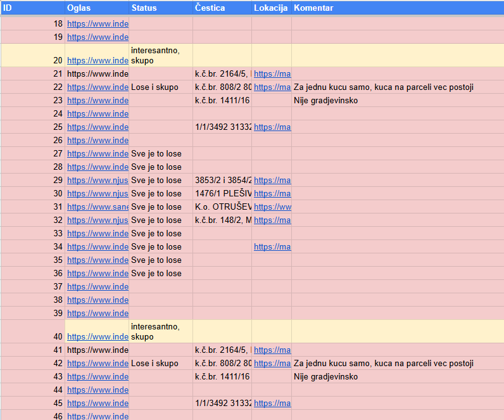
Task: Open the Lokacija link in row 45
Action: [272, 404]
